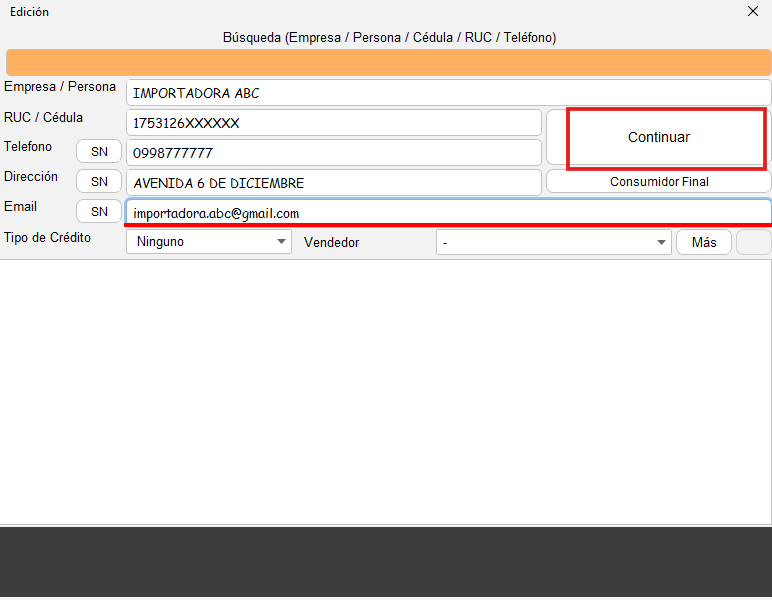Close the Edición window
772x600 pixels.
point(753,12)
